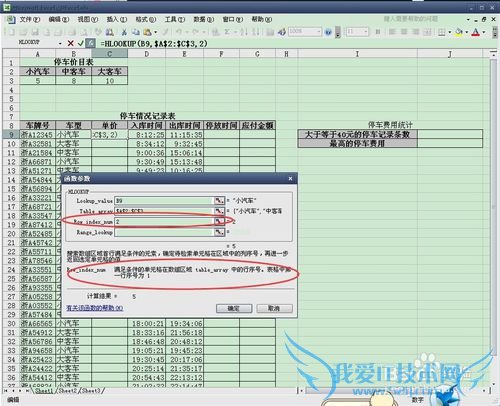
Task: Select the cell containing 浙A12345
Action: [38, 135]
